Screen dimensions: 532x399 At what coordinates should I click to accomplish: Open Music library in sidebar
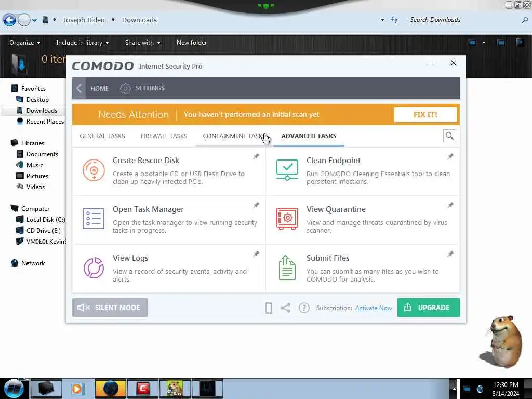click(35, 165)
